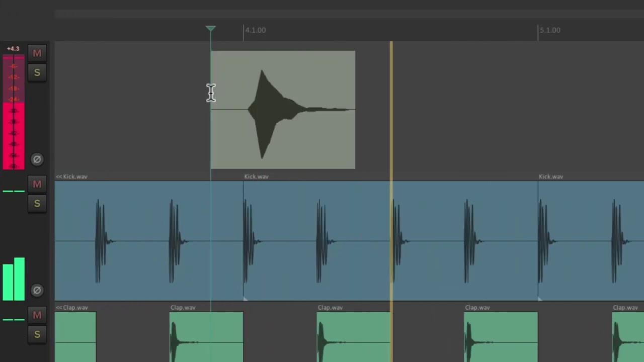Select the <<Clap.wav clip
The image size is (644, 362).
pyautogui.click(x=75, y=337)
